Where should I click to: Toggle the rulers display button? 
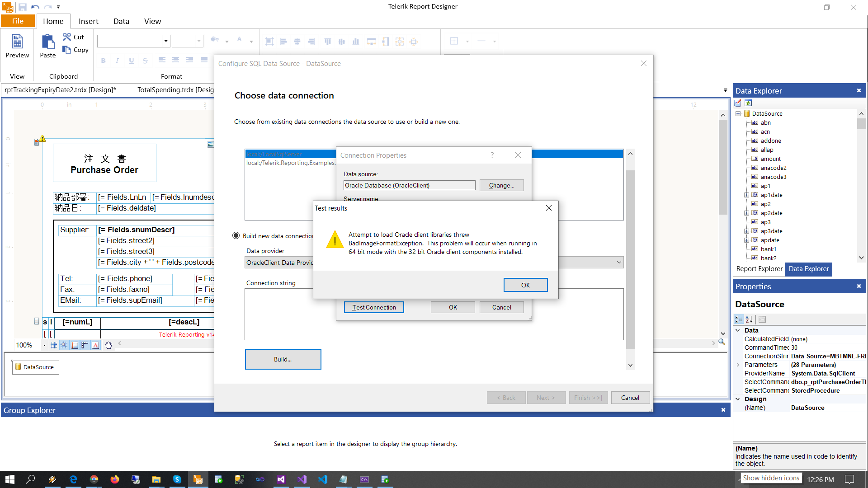pyautogui.click(x=85, y=345)
